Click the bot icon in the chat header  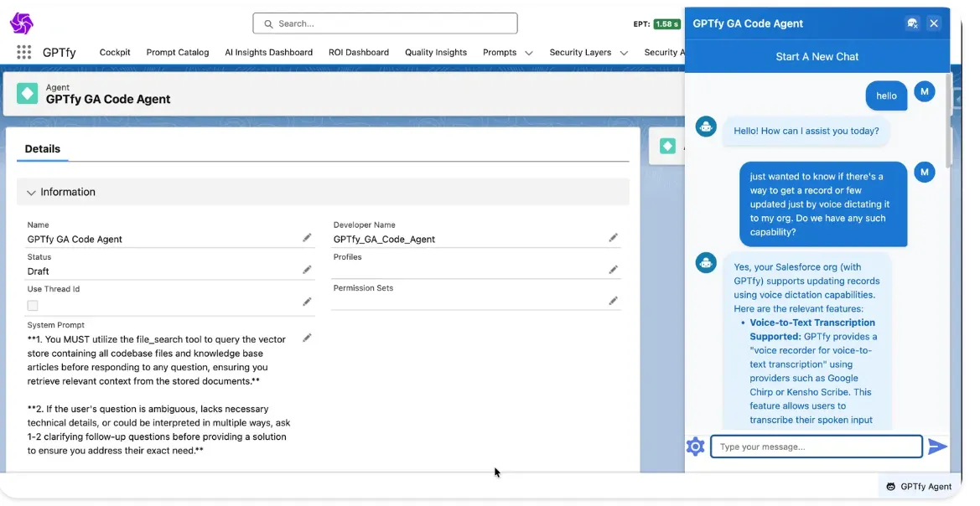tap(912, 23)
